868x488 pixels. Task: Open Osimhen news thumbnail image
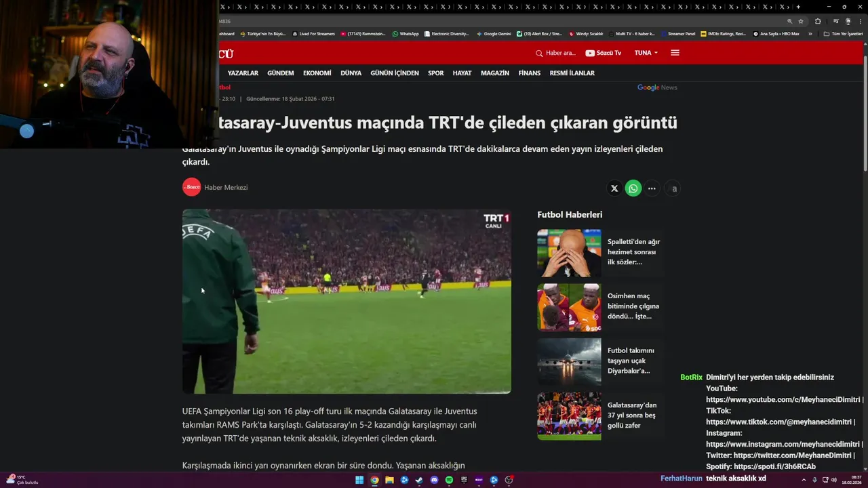(569, 307)
